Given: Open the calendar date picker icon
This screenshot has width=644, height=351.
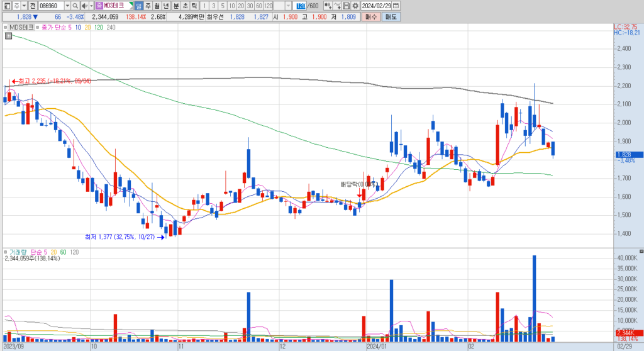Looking at the screenshot, I should (396, 6).
